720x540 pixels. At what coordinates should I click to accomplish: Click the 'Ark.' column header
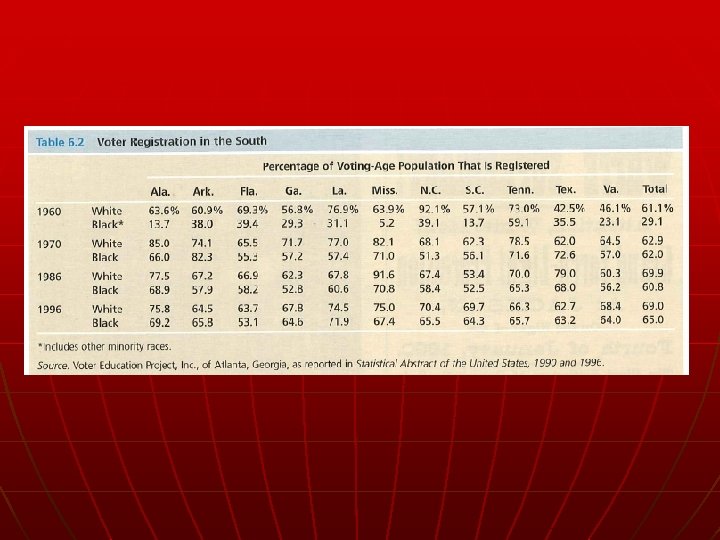(x=203, y=191)
